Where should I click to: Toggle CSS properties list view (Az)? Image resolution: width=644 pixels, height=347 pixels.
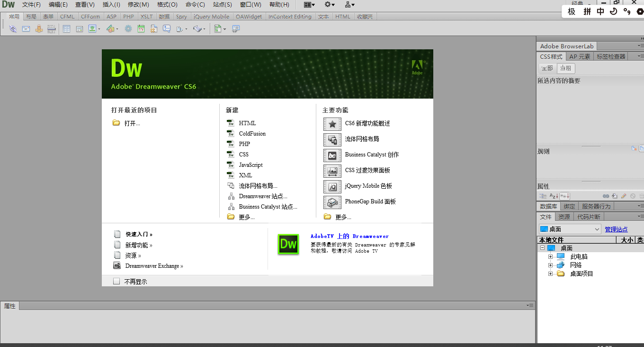click(555, 196)
